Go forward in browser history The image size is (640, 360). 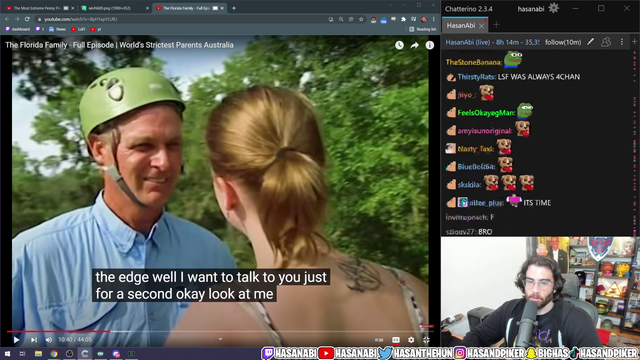tap(17, 19)
